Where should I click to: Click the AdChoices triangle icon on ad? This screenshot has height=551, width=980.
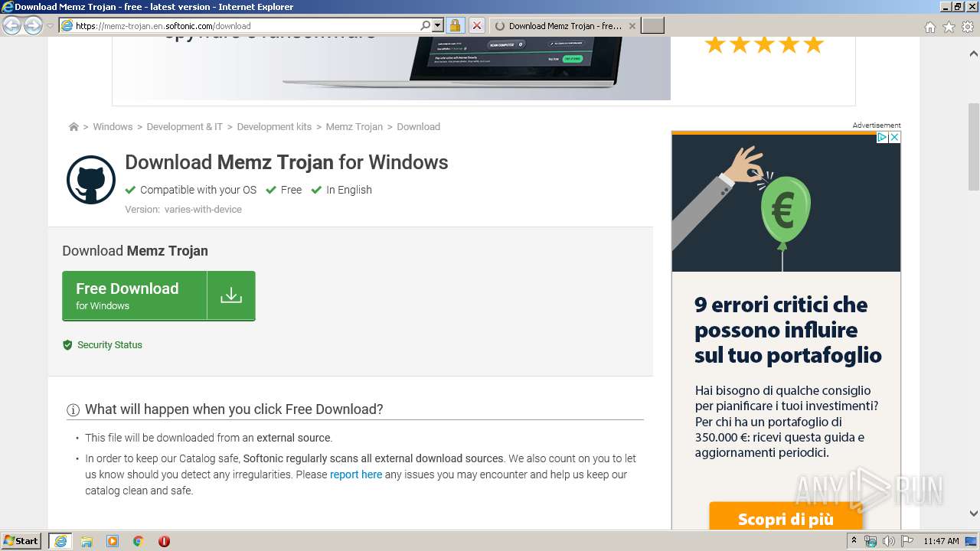click(882, 138)
